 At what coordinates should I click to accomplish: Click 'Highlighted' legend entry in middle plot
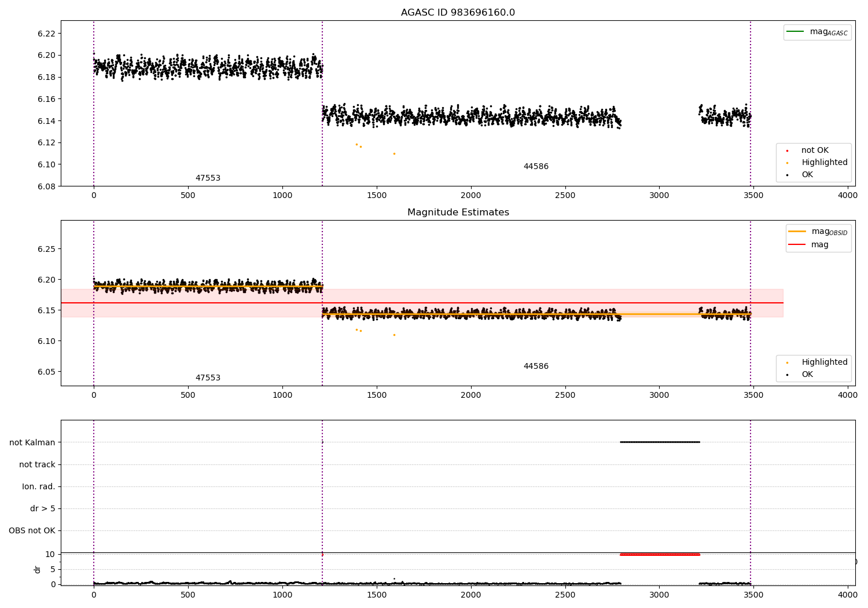817,362
